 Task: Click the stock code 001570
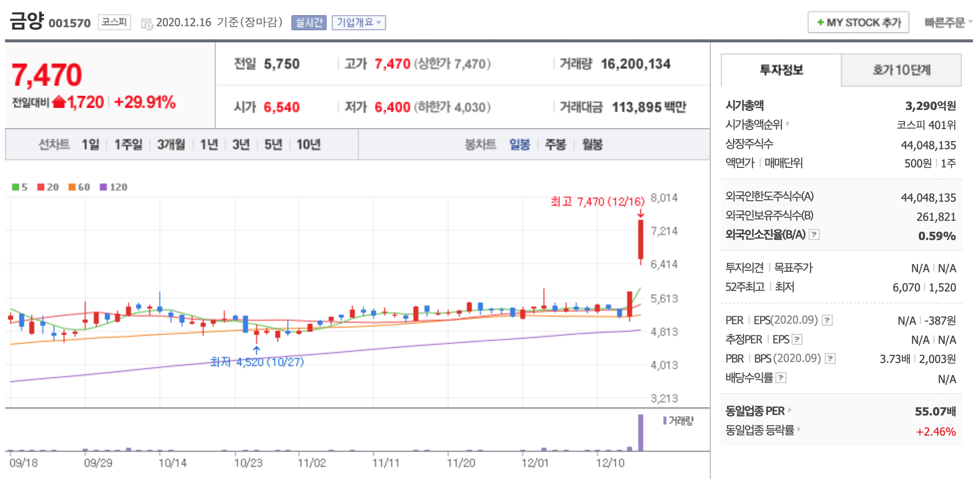[70, 23]
